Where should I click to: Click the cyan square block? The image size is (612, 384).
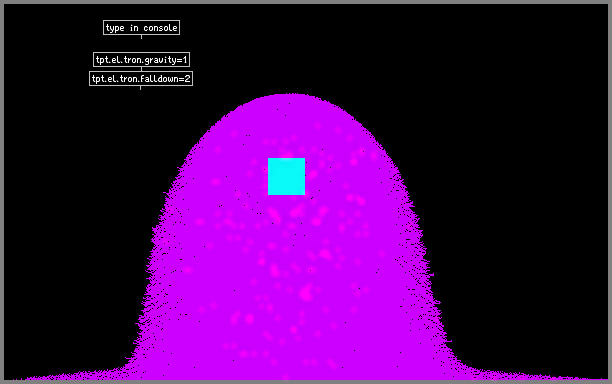pos(286,176)
